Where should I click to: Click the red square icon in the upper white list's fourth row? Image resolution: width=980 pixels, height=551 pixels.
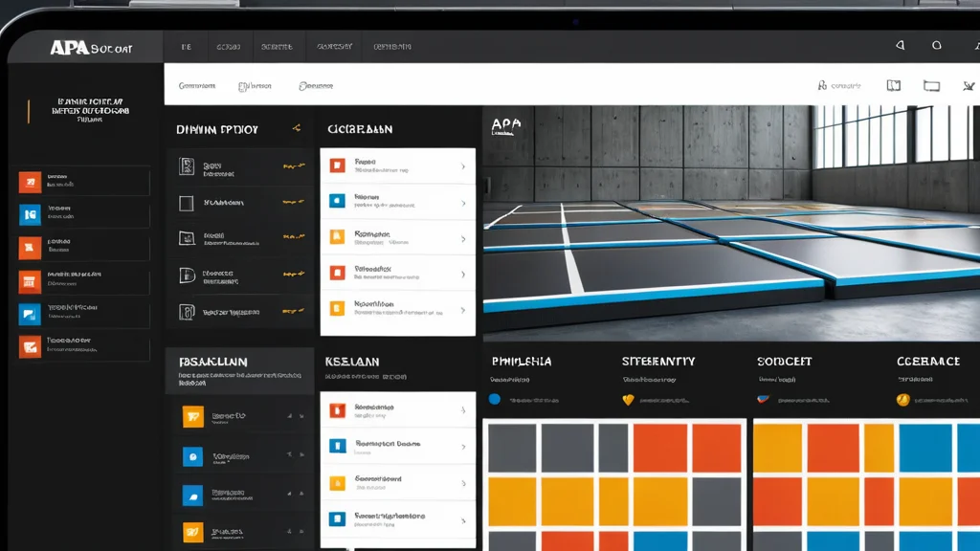[338, 273]
